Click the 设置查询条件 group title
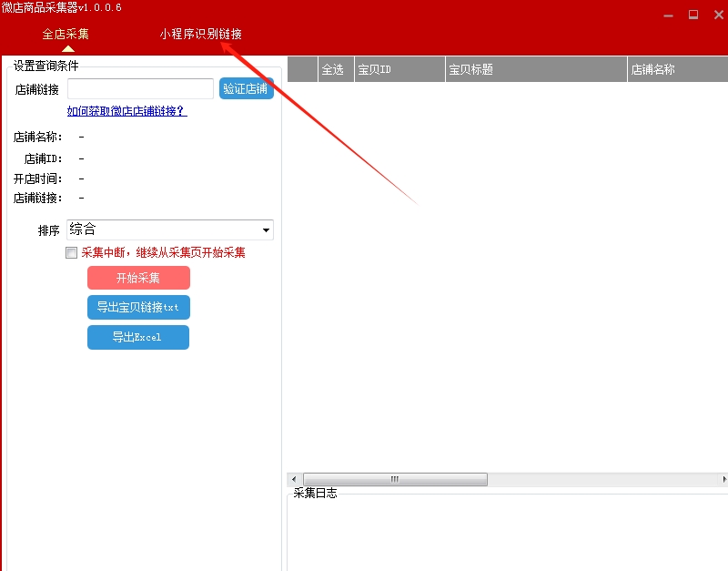Screen dimensions: 728x571 [x=46, y=66]
